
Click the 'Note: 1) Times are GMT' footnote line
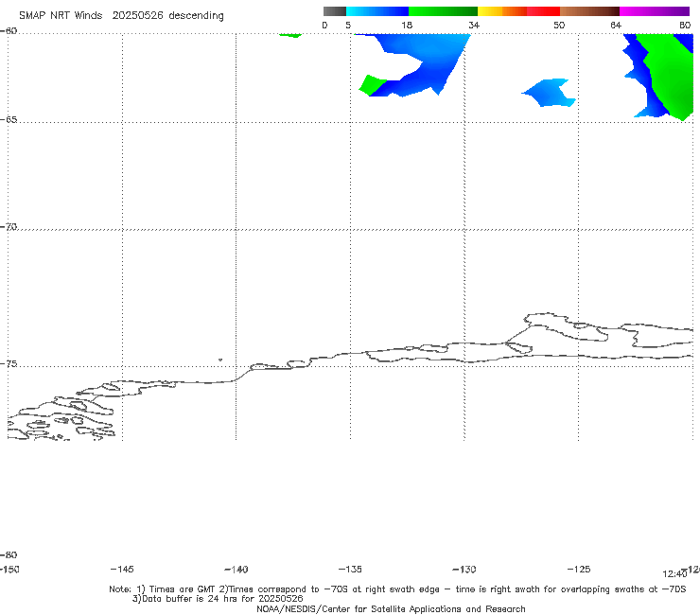point(397,589)
